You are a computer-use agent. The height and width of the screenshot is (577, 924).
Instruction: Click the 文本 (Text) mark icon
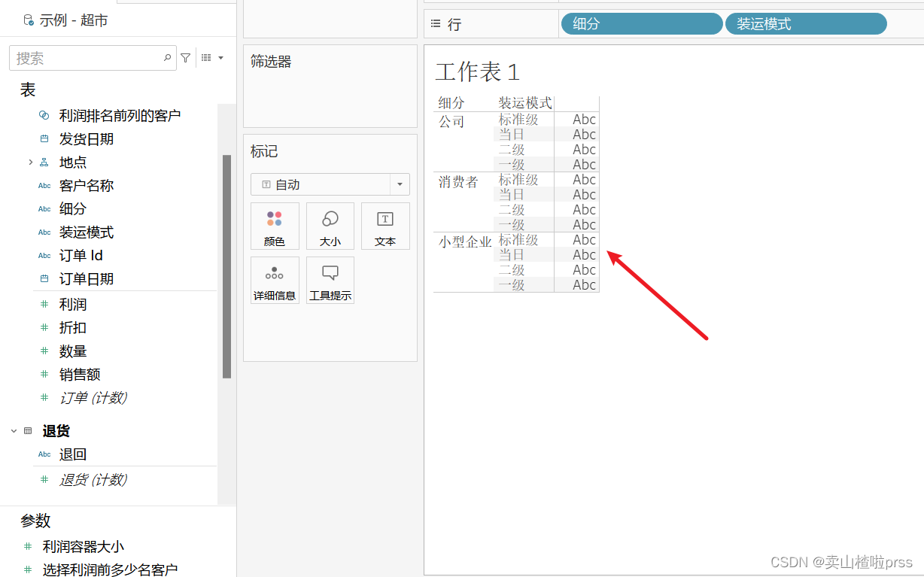point(385,226)
